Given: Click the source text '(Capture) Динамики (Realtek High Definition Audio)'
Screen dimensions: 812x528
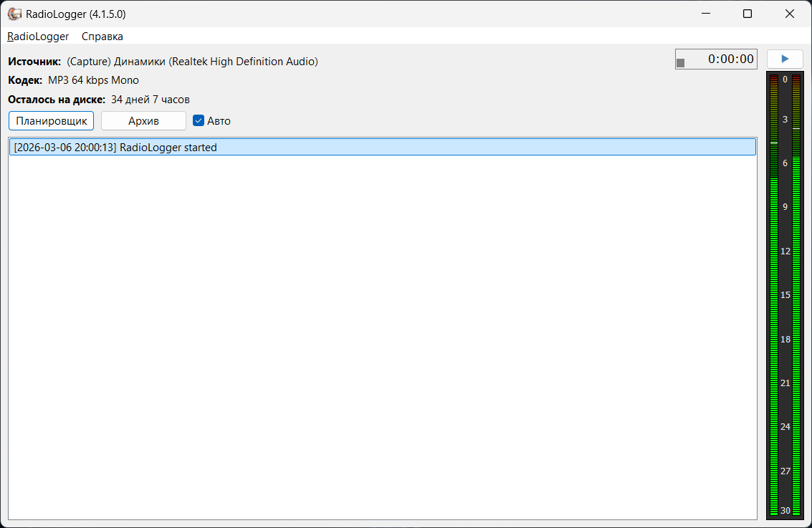Looking at the screenshot, I should pyautogui.click(x=192, y=61).
